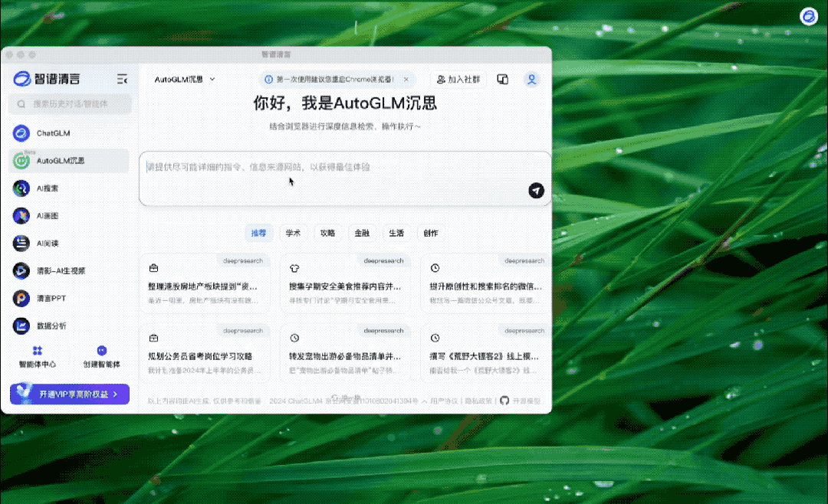Dismiss the Chrome restart notice

pos(406,79)
